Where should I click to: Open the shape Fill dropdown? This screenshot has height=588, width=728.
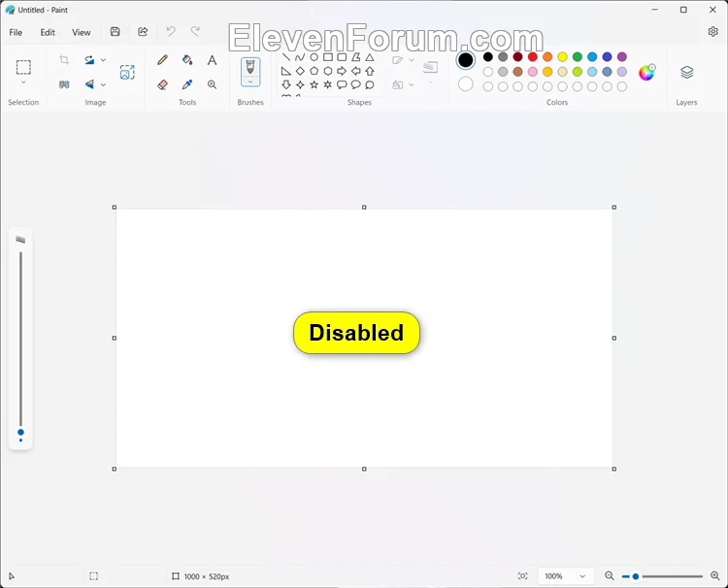tap(403, 84)
